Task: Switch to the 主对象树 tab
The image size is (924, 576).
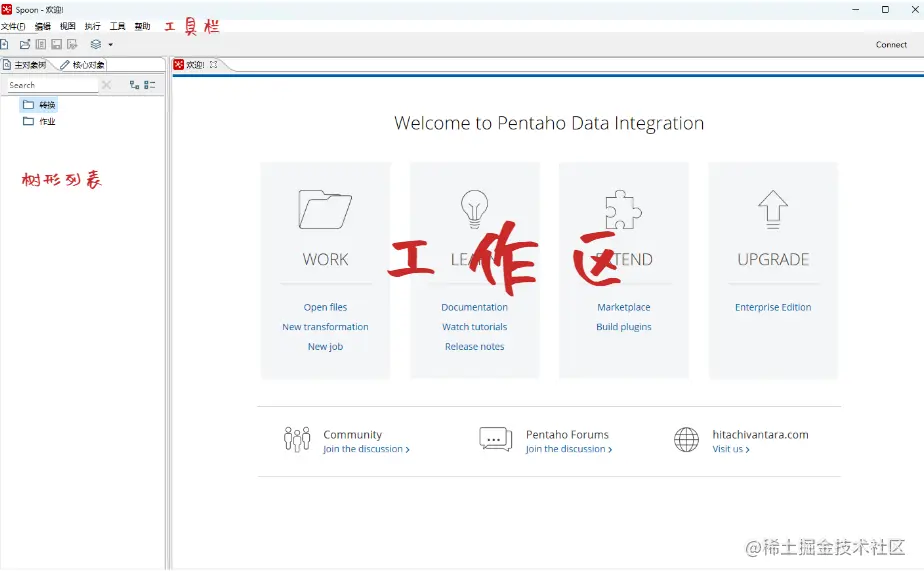Action: pos(27,65)
